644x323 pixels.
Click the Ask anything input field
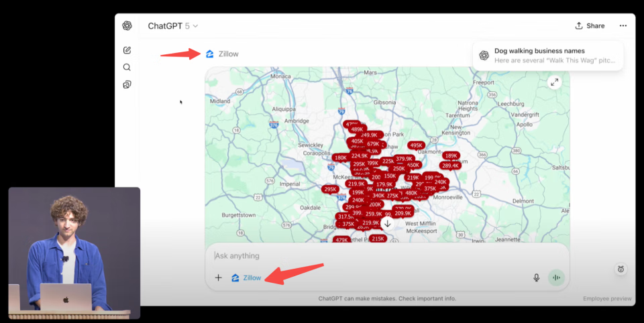coord(376,255)
